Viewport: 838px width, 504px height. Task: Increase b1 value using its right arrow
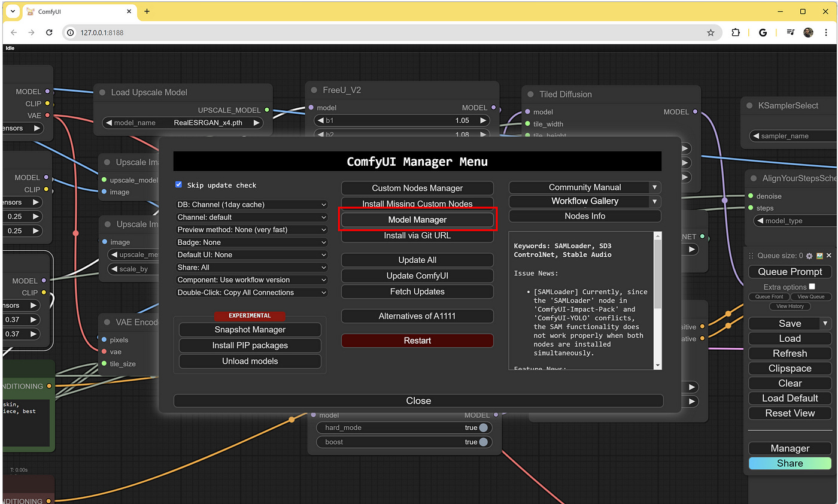pyautogui.click(x=483, y=120)
